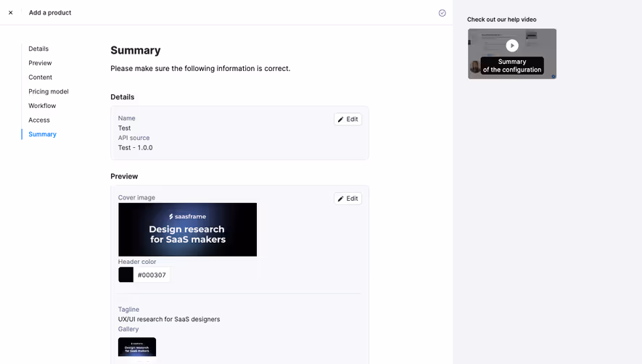Click the 'Add a product' title

point(50,13)
